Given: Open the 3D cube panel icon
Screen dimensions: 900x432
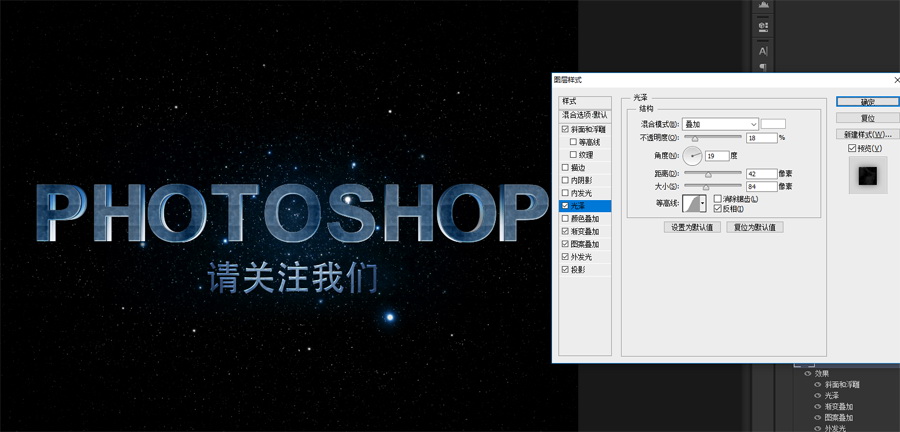Looking at the screenshot, I should point(763,26).
